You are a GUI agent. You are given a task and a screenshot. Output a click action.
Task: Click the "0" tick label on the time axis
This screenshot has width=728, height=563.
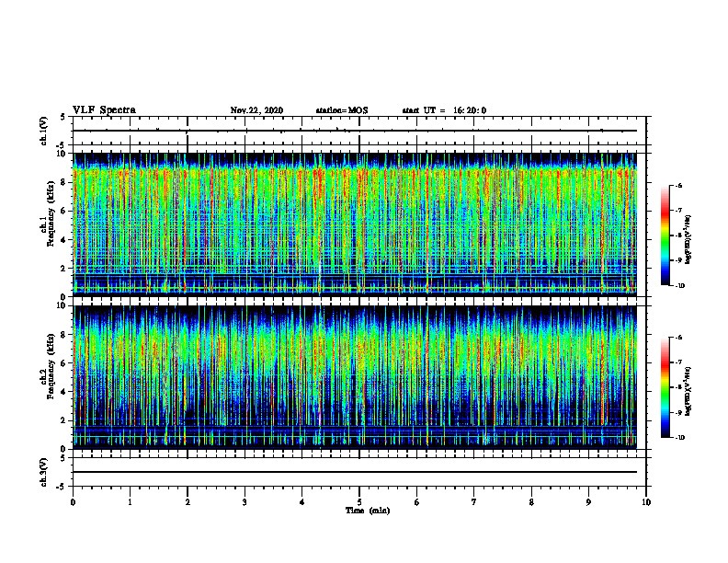tap(73, 502)
